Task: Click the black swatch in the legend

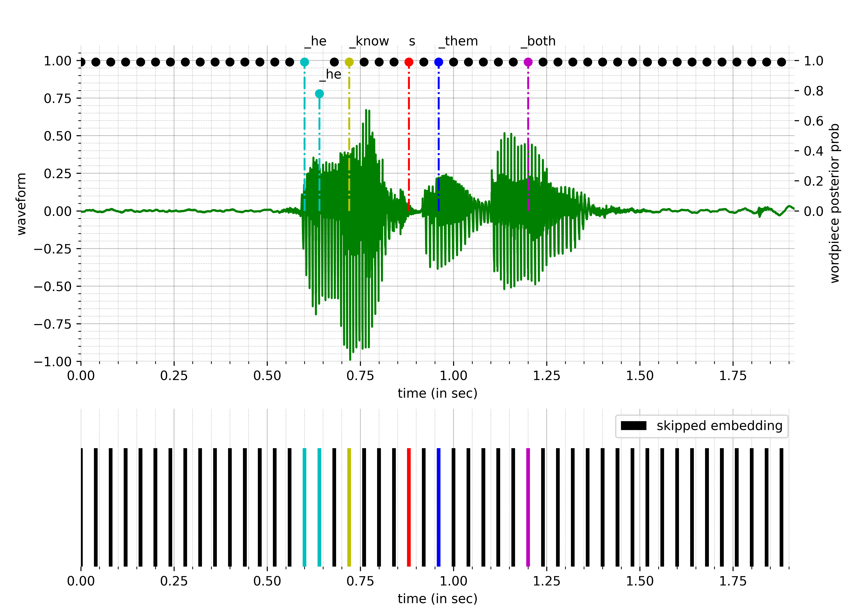Action: pyautogui.click(x=633, y=426)
